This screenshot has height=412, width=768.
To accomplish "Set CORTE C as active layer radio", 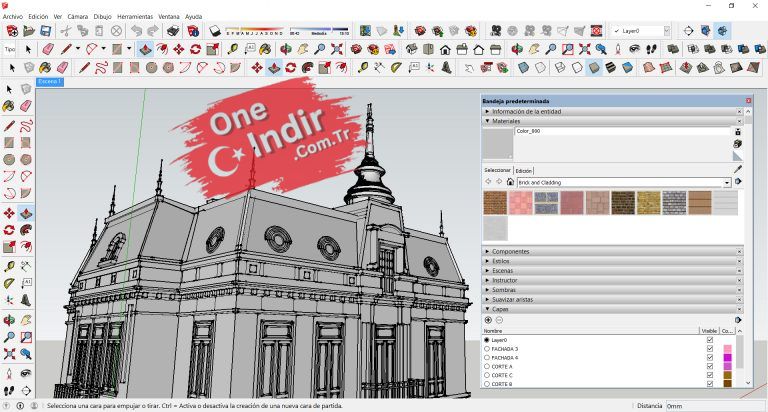I will (487, 375).
